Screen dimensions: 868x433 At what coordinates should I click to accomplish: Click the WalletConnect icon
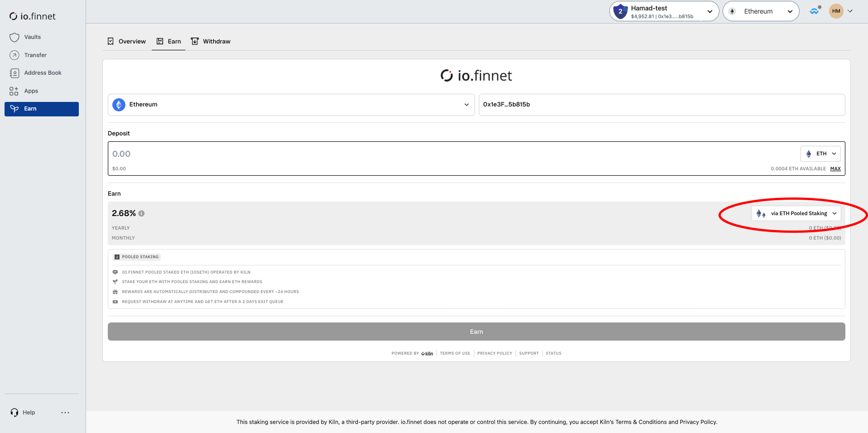pos(815,11)
